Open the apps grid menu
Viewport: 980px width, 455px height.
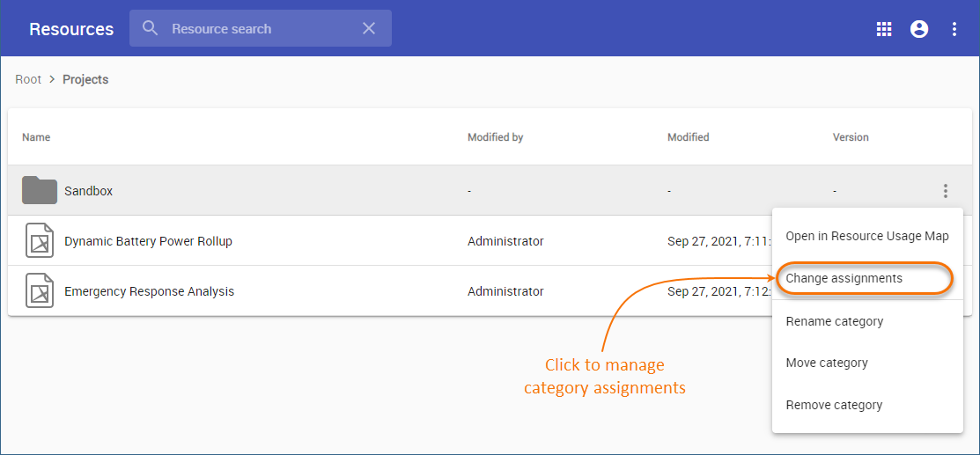(x=884, y=29)
